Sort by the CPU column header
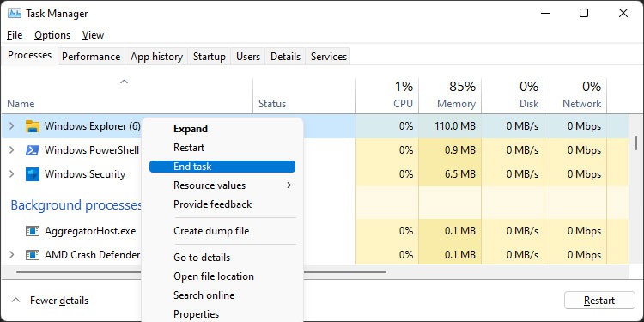Image resolution: width=644 pixels, height=322 pixels. pyautogui.click(x=403, y=104)
